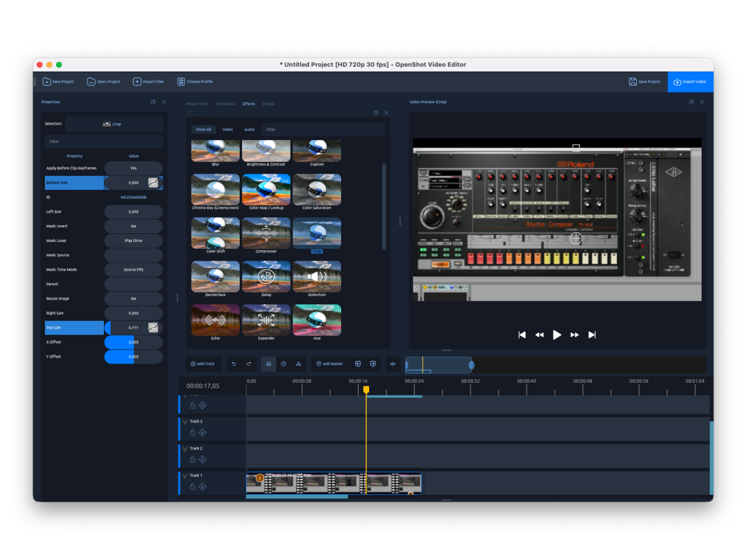This screenshot has width=747, height=560.
Task: Toggle the lock on Track 3
Action: click(x=193, y=432)
